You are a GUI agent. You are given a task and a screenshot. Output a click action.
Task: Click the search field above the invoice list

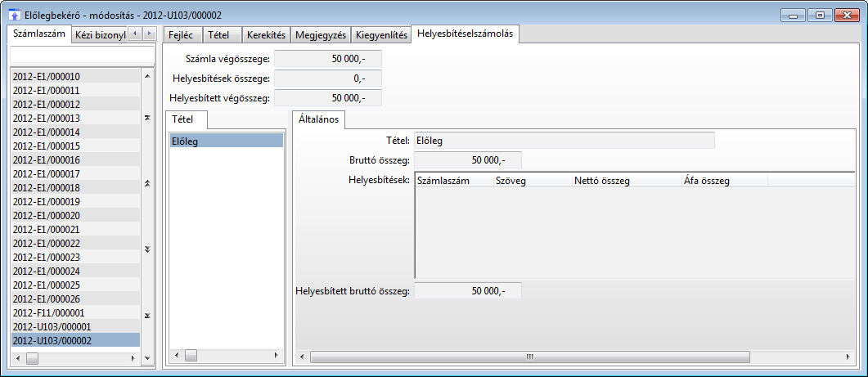click(x=82, y=54)
